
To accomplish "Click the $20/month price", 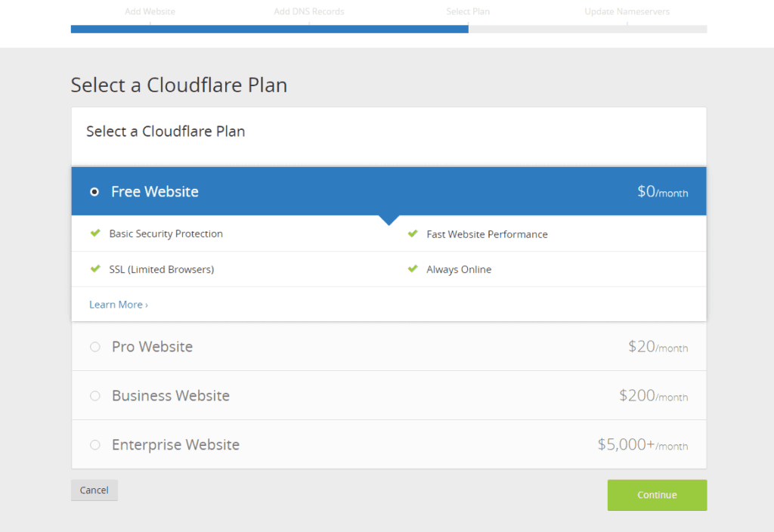I will [658, 346].
